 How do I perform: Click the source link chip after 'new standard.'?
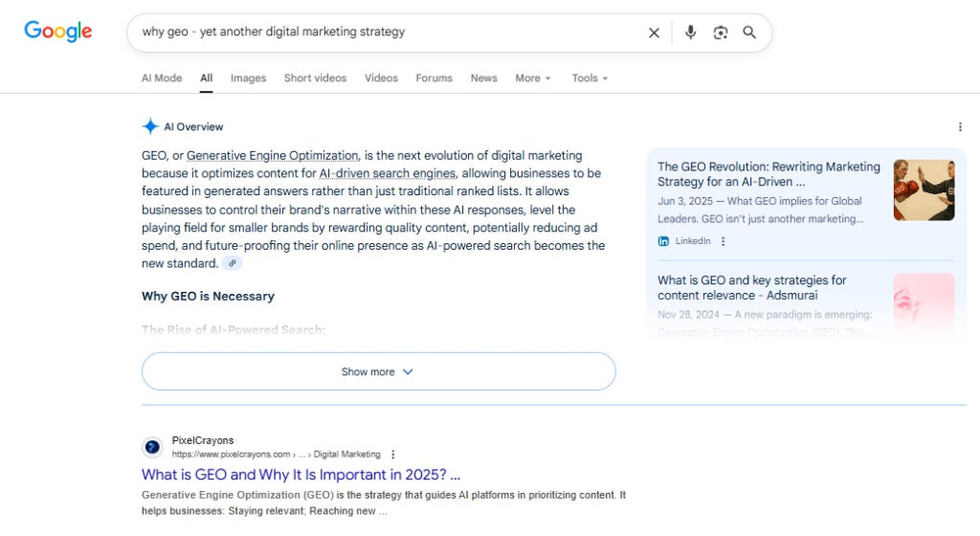point(232,263)
